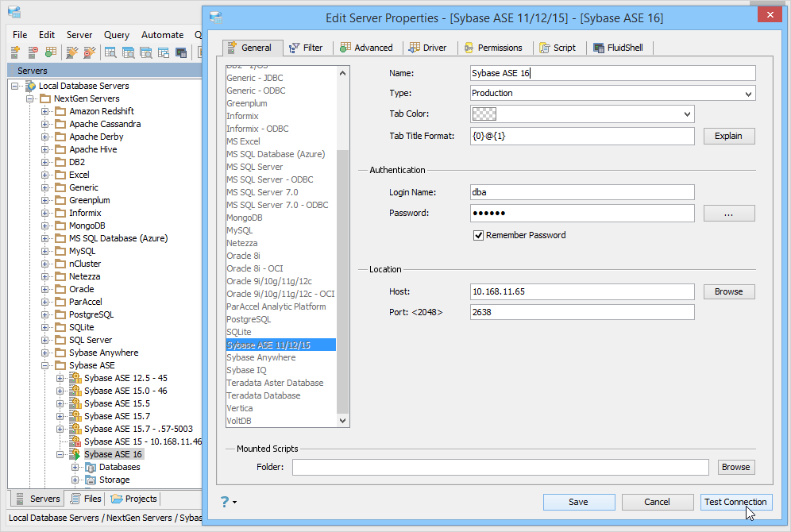Click the Projects panel tab folder icon

coord(117,499)
